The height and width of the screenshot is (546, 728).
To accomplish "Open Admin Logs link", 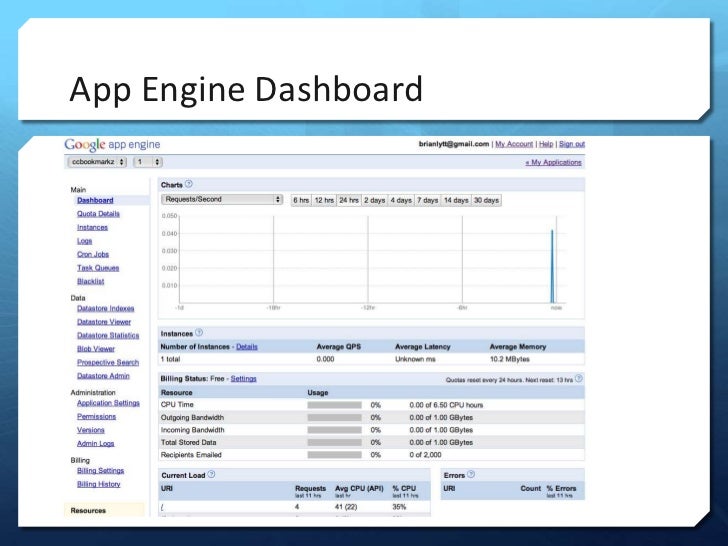I will (x=96, y=443).
